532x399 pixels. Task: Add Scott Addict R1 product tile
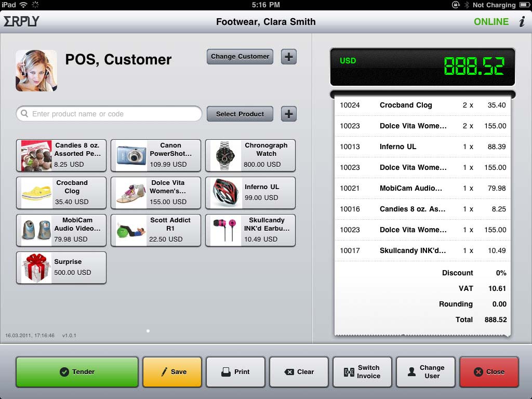156,230
